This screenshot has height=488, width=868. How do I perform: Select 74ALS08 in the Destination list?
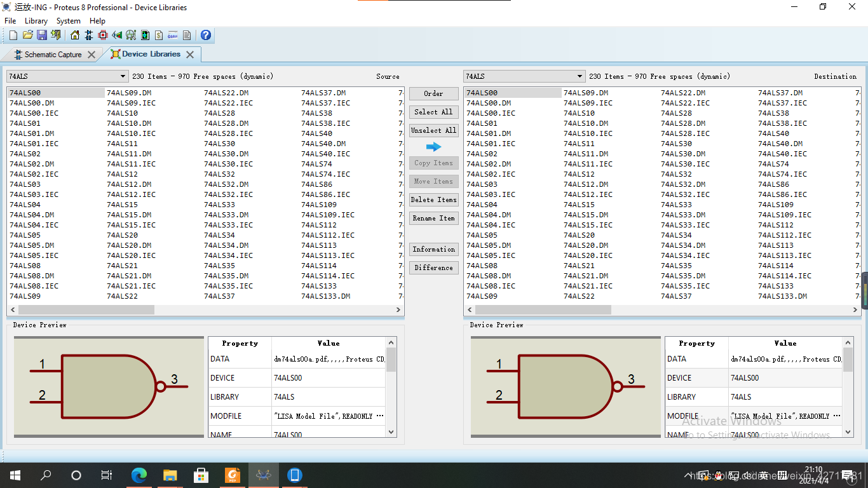(482, 266)
